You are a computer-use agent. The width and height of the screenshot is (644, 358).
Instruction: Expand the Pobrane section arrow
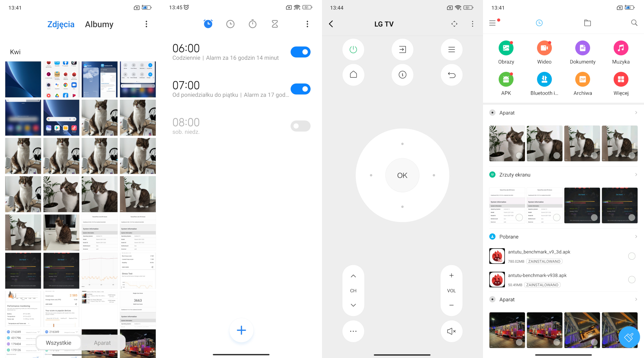pyautogui.click(x=636, y=237)
